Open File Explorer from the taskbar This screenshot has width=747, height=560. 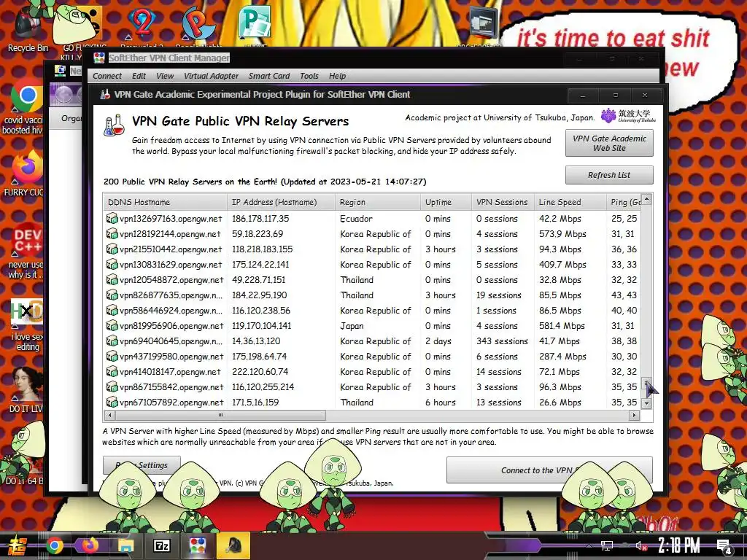click(125, 545)
